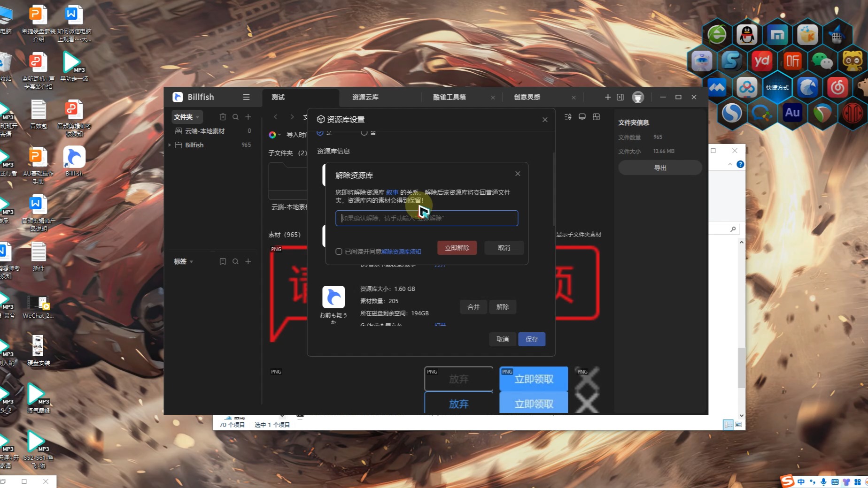Open WeChat from the hexagon launcher
The image size is (868, 488).
click(x=822, y=61)
